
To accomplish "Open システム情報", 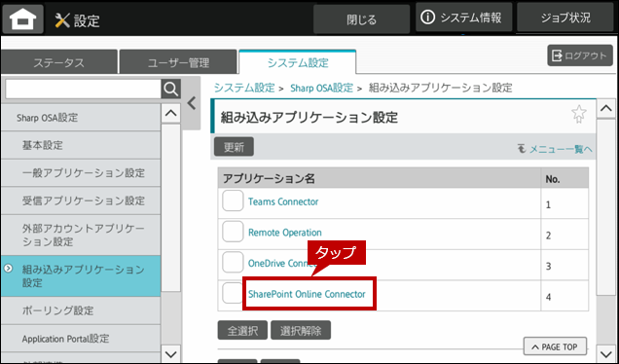I will tap(464, 18).
